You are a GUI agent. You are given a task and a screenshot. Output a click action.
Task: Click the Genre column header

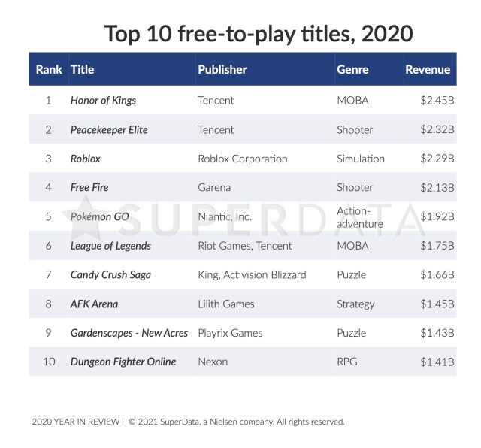point(352,69)
